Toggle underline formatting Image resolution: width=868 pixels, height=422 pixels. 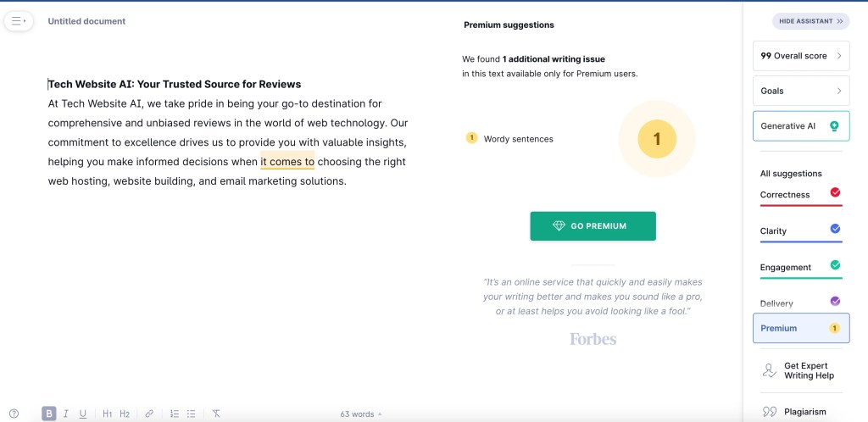83,414
